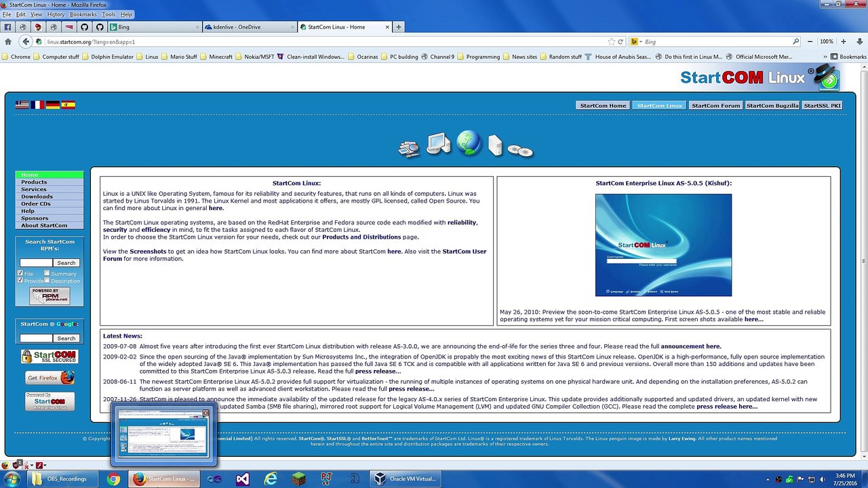868x488 pixels.
Task: Open Chrome from the taskbar
Action: pos(113,479)
